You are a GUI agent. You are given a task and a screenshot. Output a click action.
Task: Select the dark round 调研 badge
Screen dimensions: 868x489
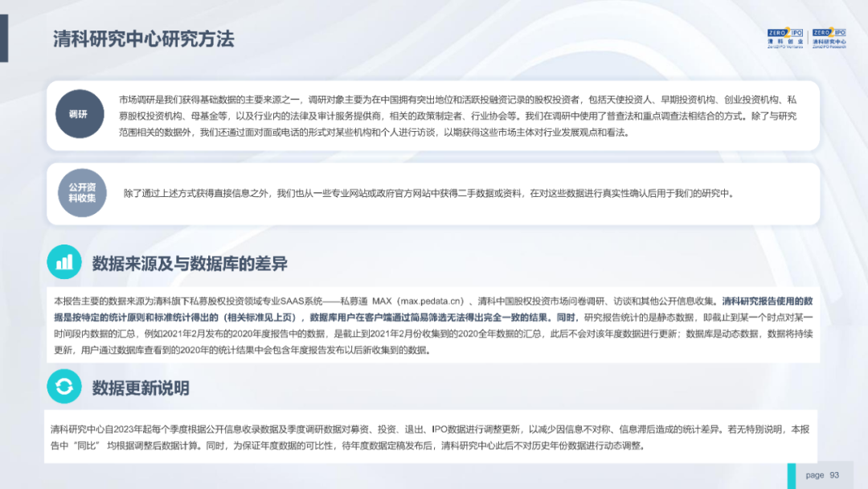(x=80, y=114)
